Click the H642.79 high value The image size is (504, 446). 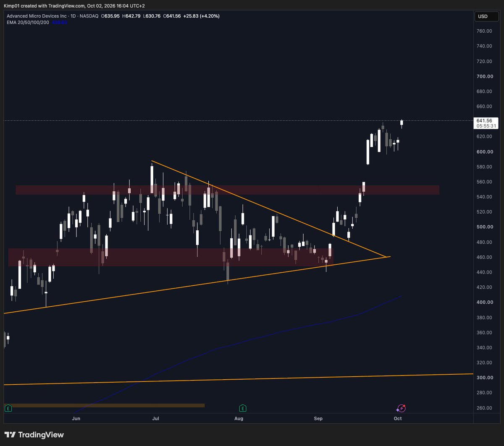(131, 16)
